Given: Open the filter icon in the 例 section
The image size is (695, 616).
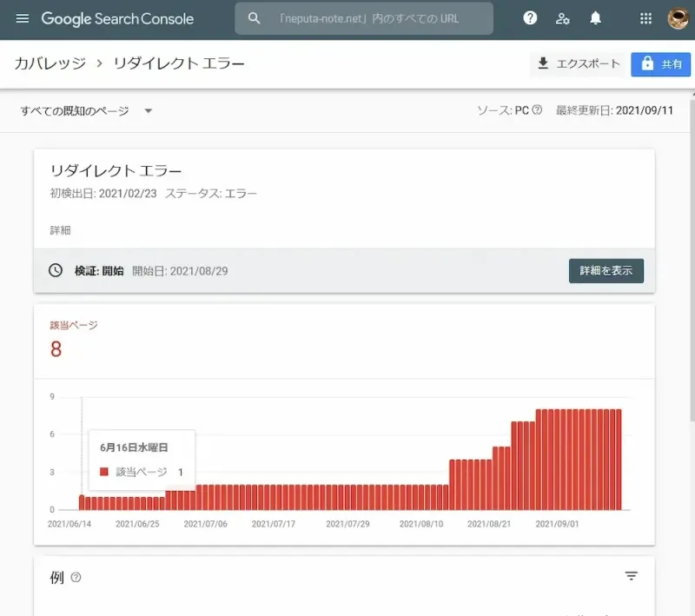Looking at the screenshot, I should pos(631,575).
